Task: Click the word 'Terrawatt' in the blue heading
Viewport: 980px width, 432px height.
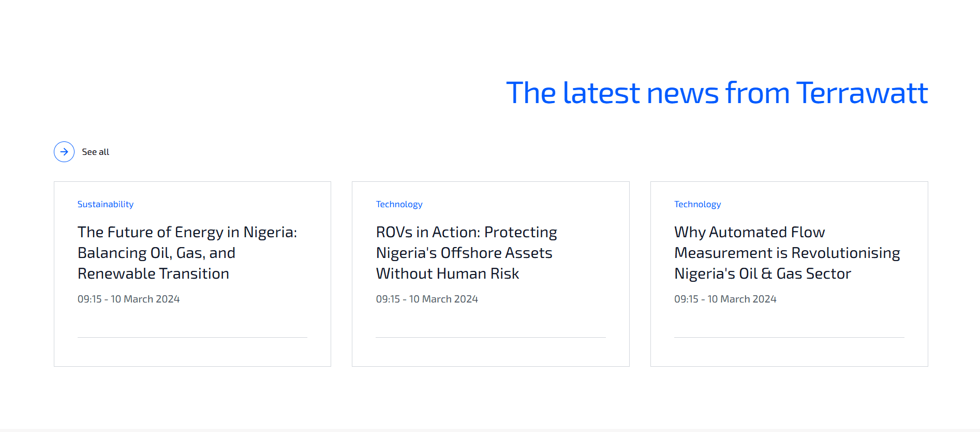Action: (862, 93)
